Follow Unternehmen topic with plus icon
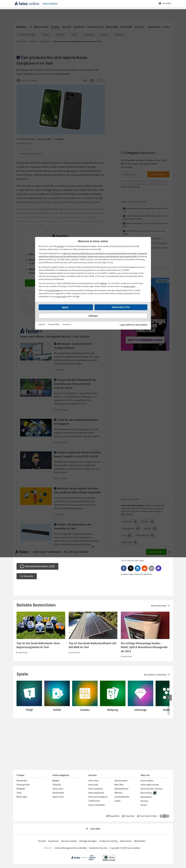This screenshot has height=868, width=186. tap(152, 535)
